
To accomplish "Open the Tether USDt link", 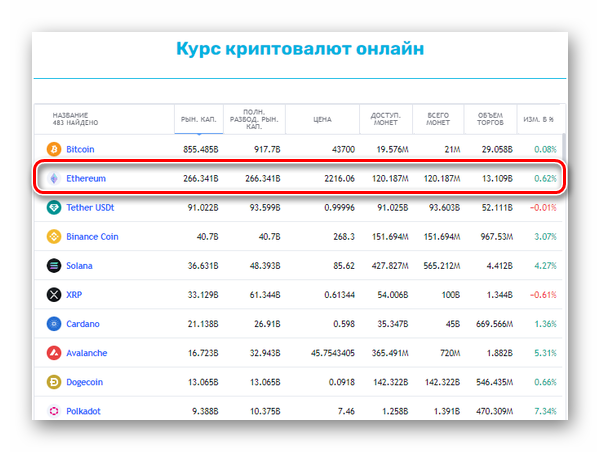I will (x=90, y=207).
